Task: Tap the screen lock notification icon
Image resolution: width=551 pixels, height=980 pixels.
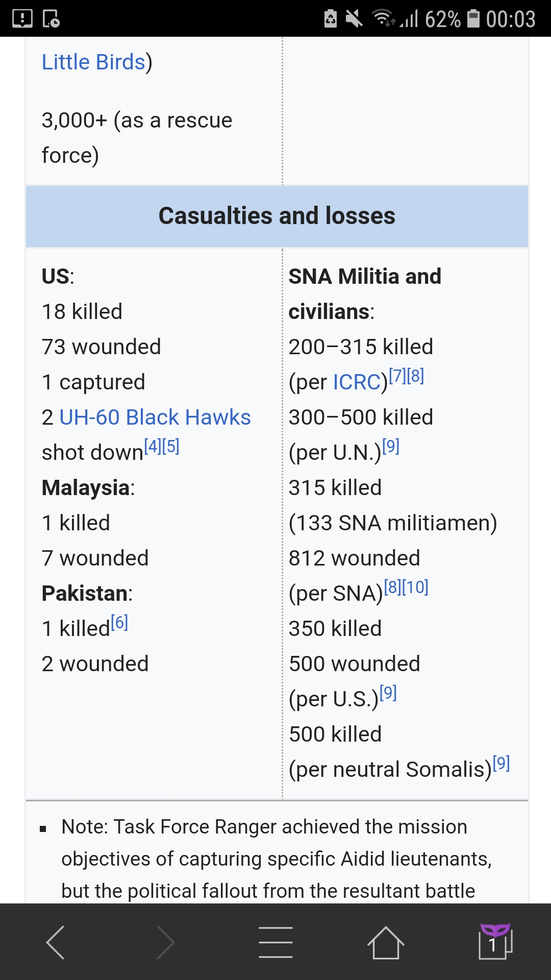Action: coord(51,19)
